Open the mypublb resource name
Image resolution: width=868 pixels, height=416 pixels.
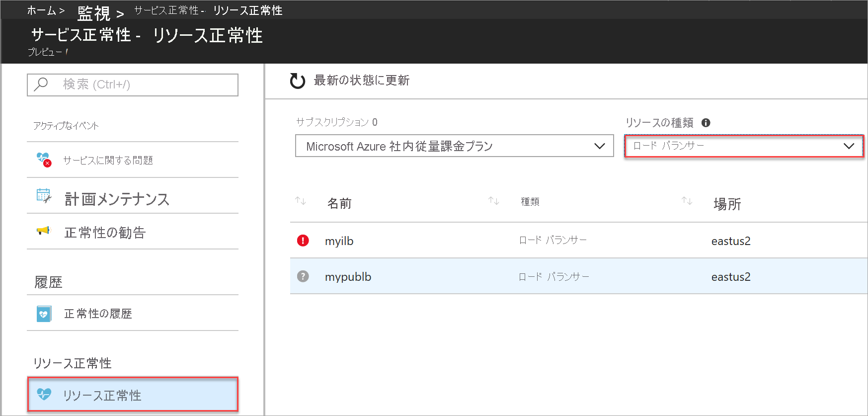[348, 277]
